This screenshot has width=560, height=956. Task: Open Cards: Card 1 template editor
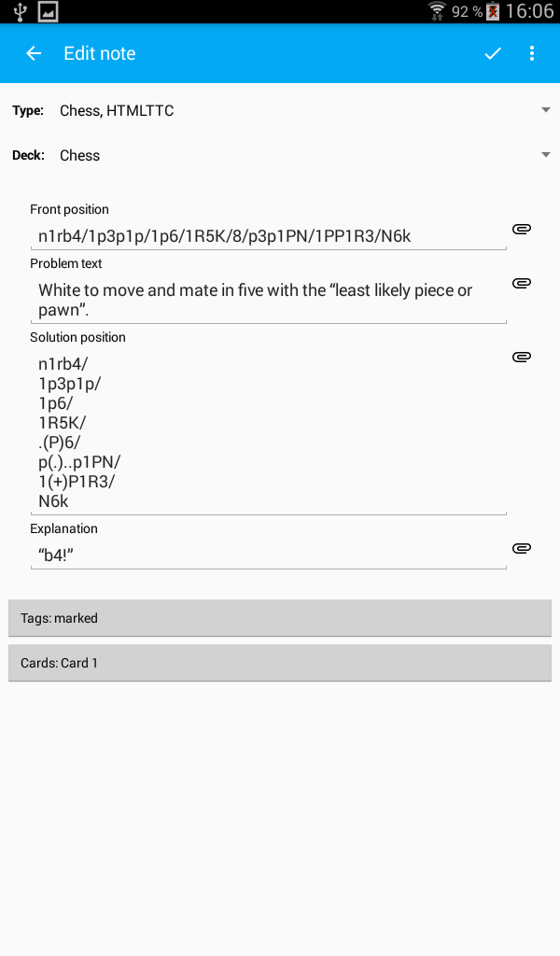pos(279,662)
